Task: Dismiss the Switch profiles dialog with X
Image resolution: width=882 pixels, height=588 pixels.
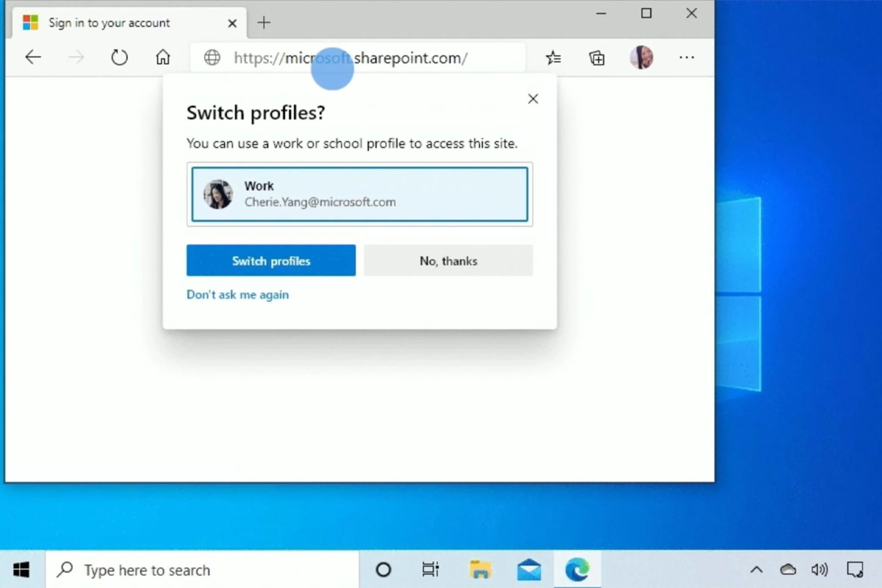Action: pyautogui.click(x=533, y=99)
